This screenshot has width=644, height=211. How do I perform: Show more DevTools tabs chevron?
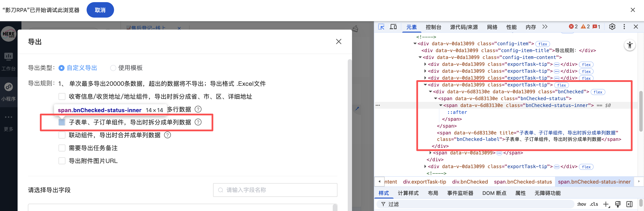point(545,27)
